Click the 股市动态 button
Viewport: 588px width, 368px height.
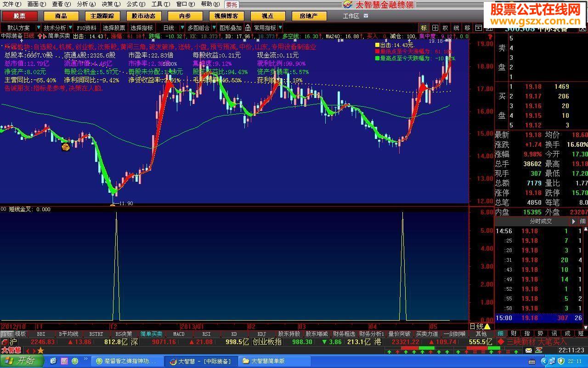pyautogui.click(x=143, y=16)
